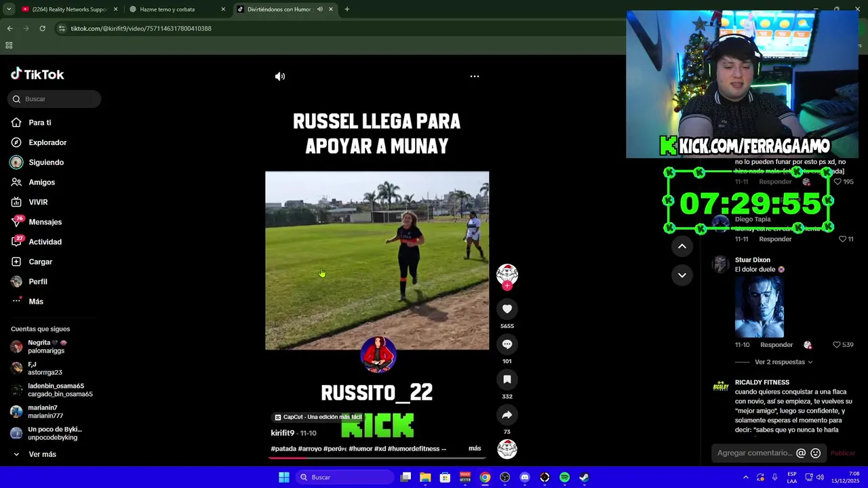The width and height of the screenshot is (868, 488).
Task: Open Actividad notifications
Action: [45, 242]
